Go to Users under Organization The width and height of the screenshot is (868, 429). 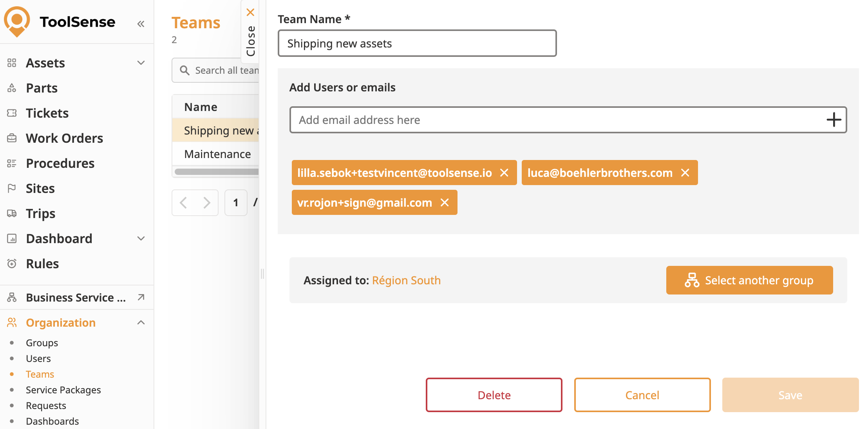pyautogui.click(x=38, y=358)
